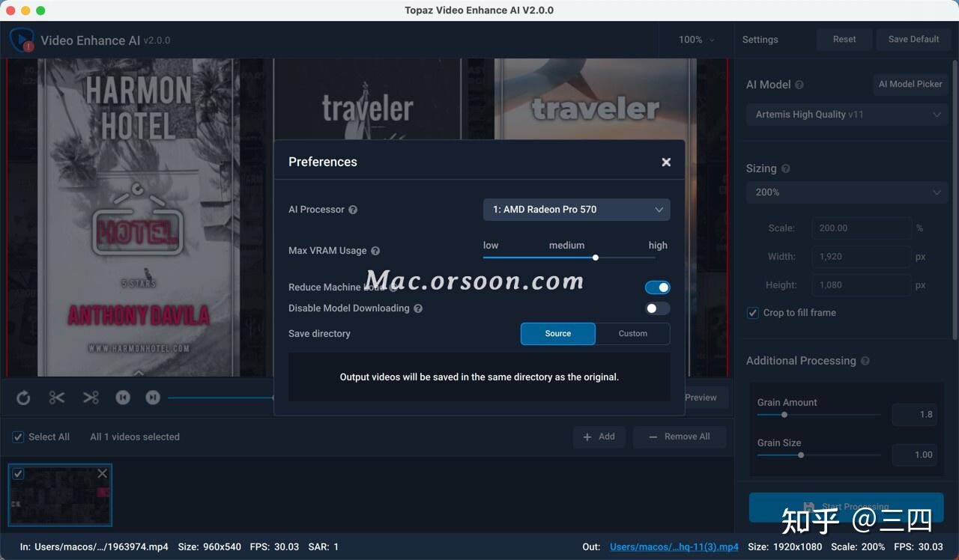This screenshot has height=560, width=959.
Task: Click the reset/reload icon under the preview
Action: 23,398
